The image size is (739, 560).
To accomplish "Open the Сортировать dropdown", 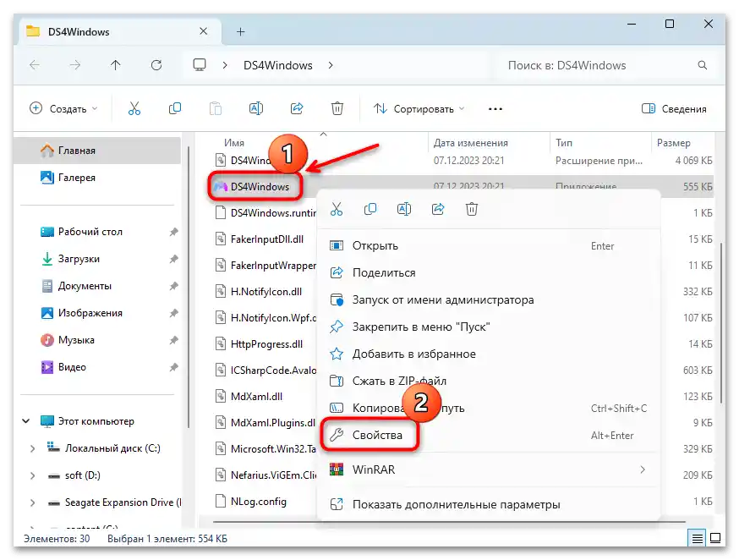I will [x=419, y=109].
